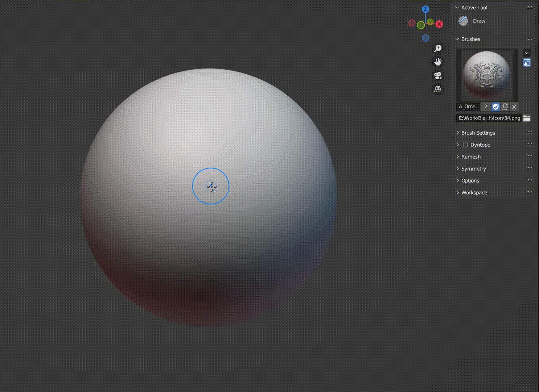
Task: Click the Brushes panel drag grip
Action: coord(529,39)
